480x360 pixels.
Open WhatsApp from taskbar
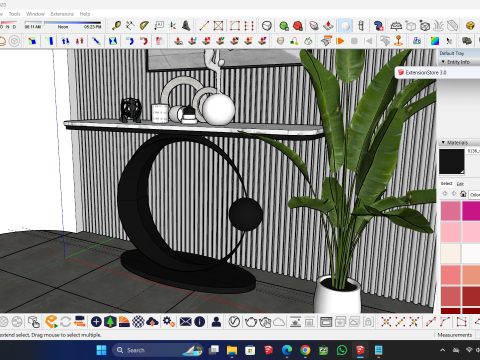point(342,350)
